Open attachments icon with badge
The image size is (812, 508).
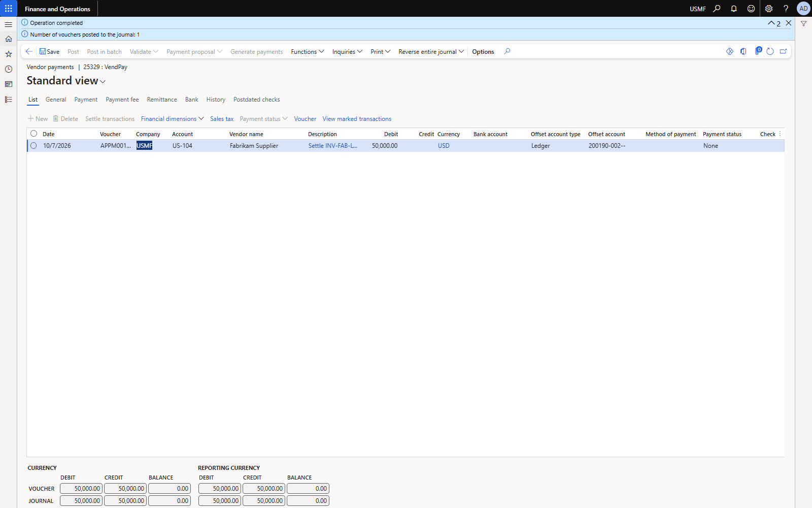758,51
